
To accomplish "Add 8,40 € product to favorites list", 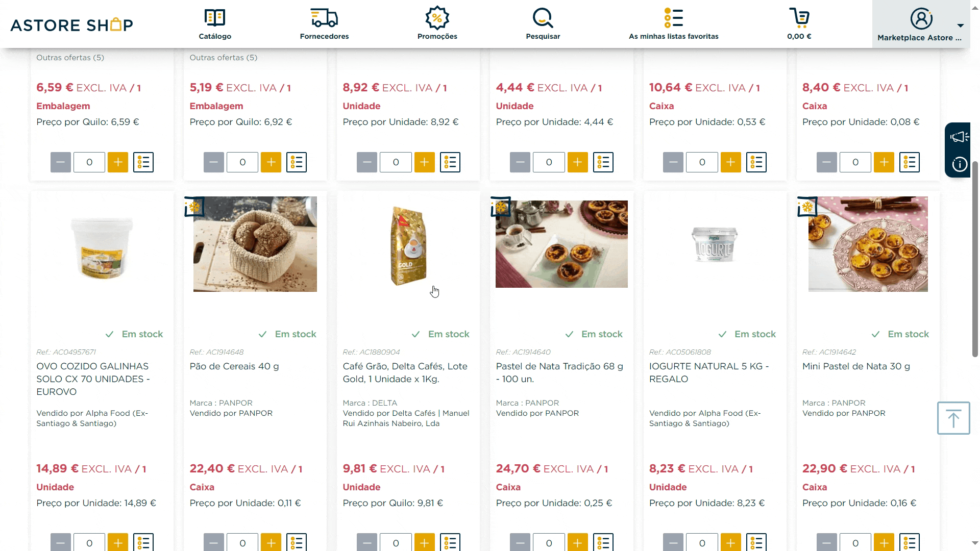I will coord(910,162).
